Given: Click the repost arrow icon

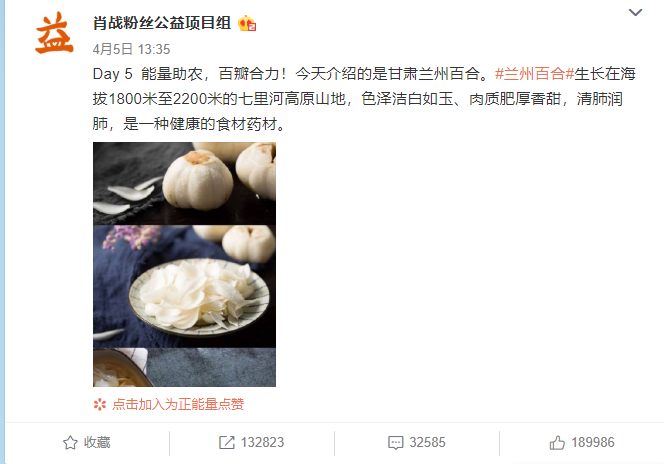Looking at the screenshot, I should (227, 443).
